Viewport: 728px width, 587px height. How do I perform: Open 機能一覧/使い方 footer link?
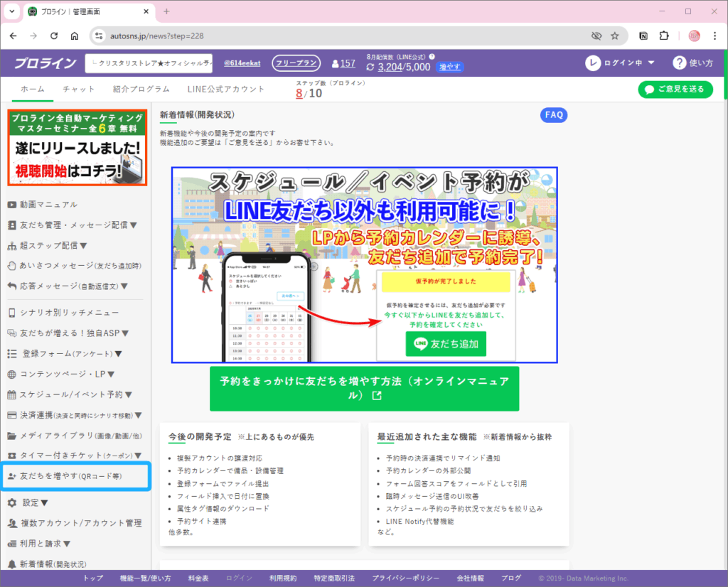pos(145,578)
